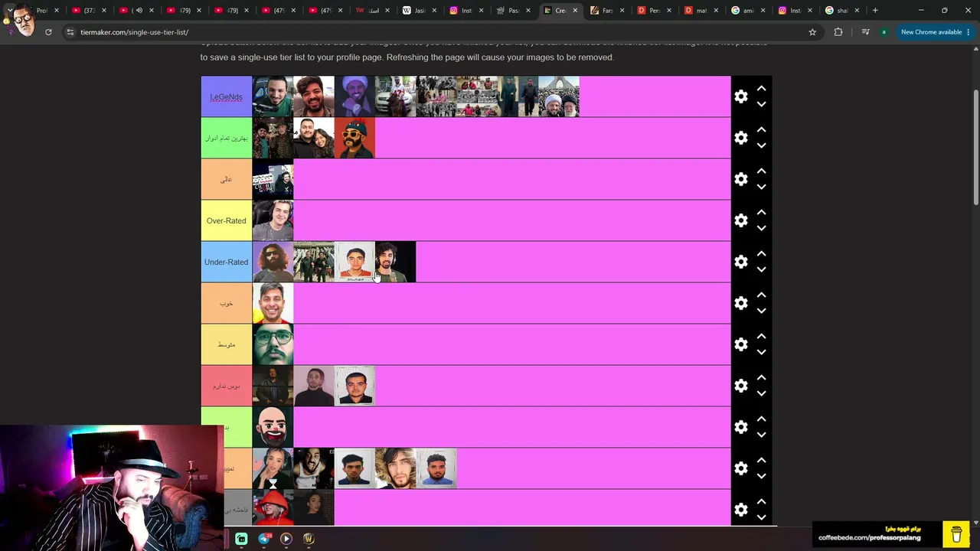Click the page vertical scrollbar
The height and width of the screenshot is (551, 980).
pyautogui.click(x=975, y=145)
